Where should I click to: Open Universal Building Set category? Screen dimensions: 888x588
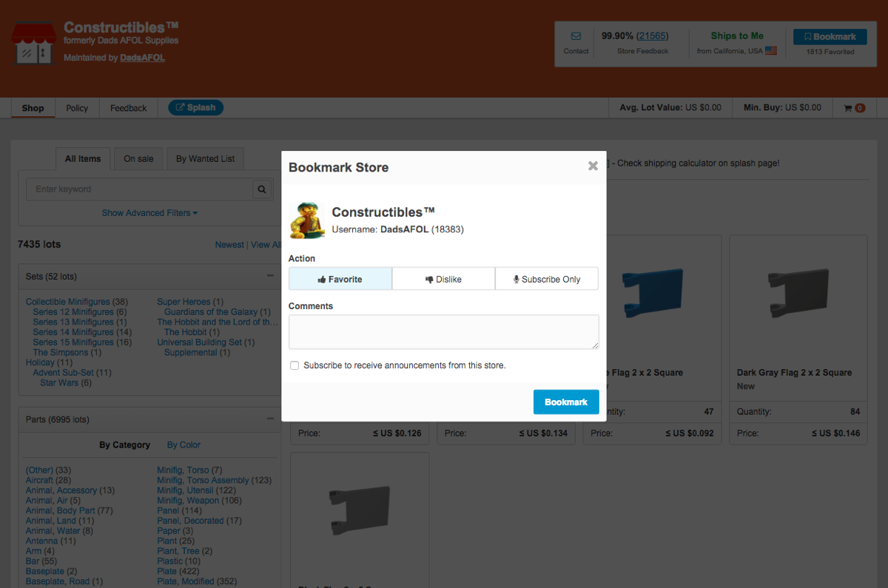coord(199,342)
